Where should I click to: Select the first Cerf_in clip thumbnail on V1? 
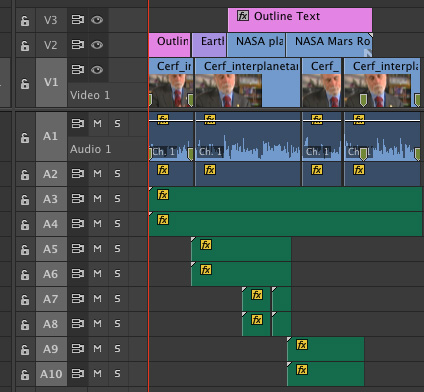(171, 90)
